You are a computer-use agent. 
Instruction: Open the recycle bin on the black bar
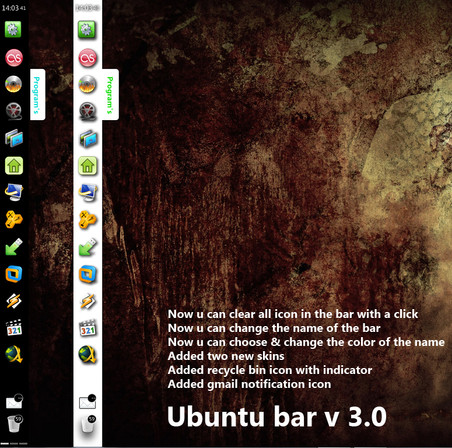[14, 423]
